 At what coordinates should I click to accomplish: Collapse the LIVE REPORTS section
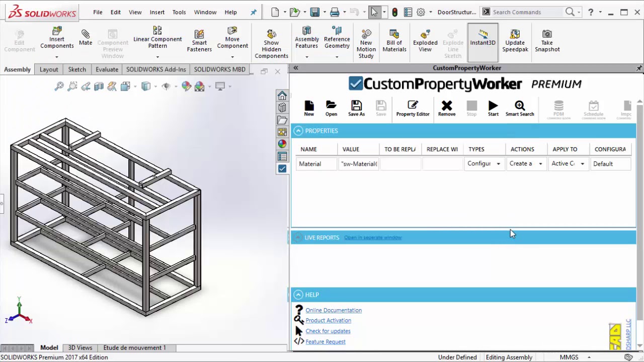coord(298,237)
